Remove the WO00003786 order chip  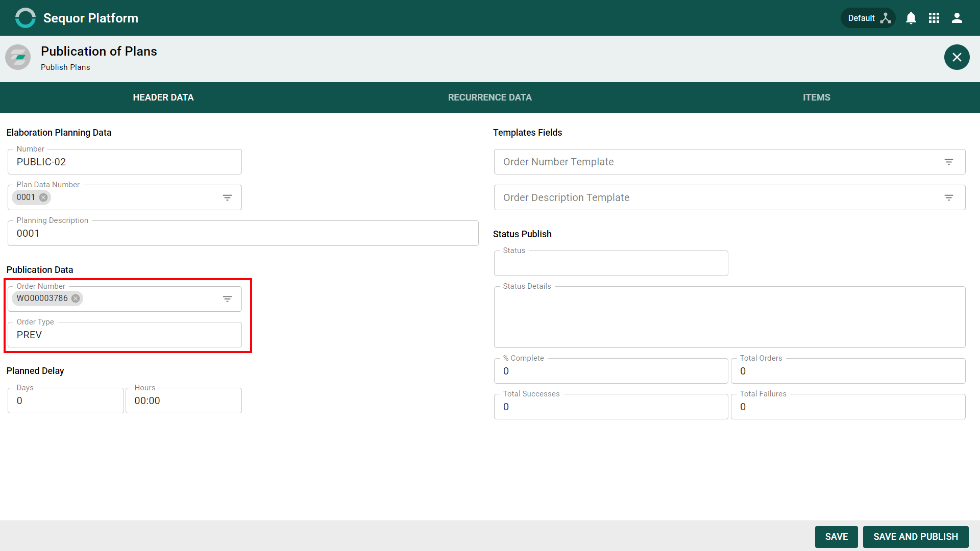[76, 298]
